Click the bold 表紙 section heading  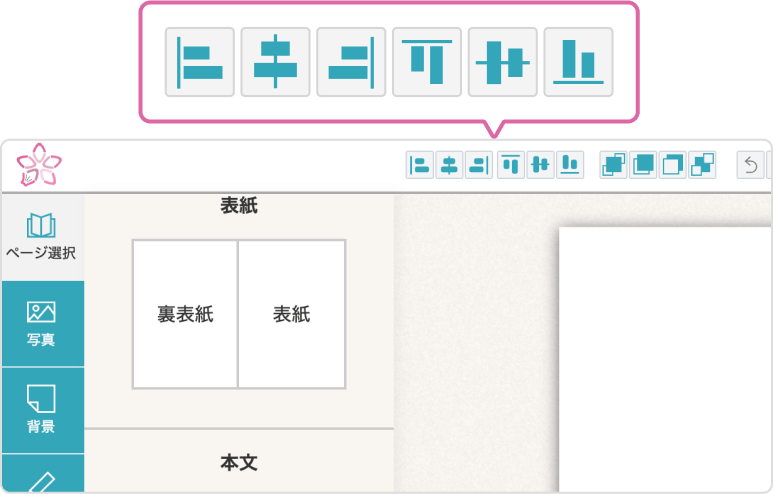coord(239,206)
